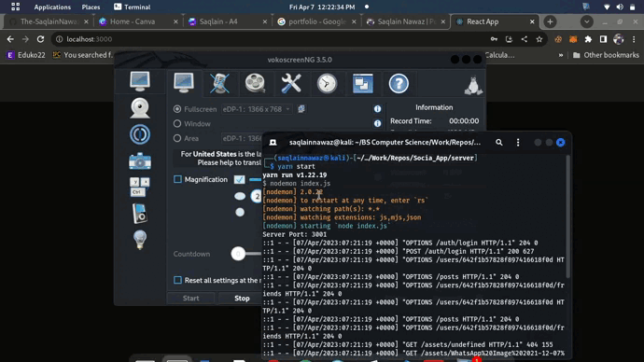This screenshot has width=644, height=362.
Task: Open the Help question mark tab
Action: [399, 83]
